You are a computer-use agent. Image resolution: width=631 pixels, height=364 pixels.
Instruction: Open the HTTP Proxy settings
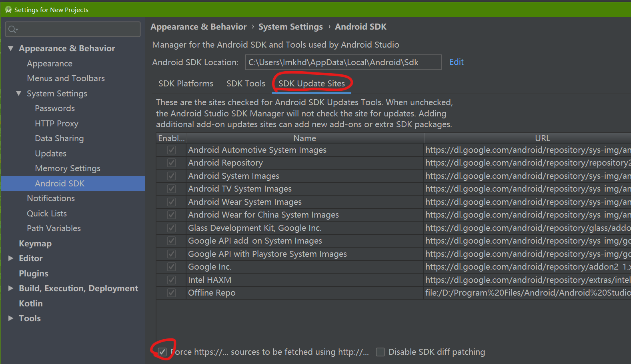click(x=56, y=124)
